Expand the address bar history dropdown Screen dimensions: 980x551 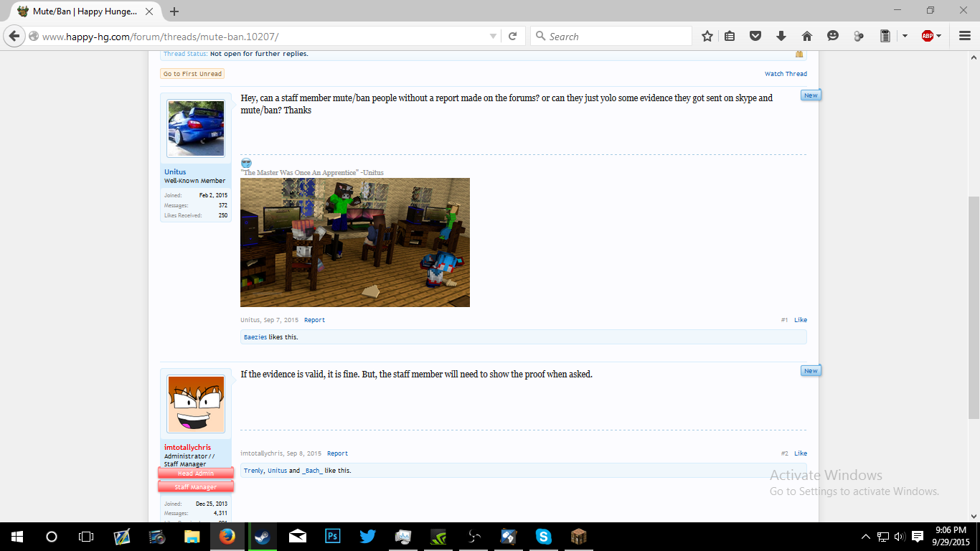[493, 37]
